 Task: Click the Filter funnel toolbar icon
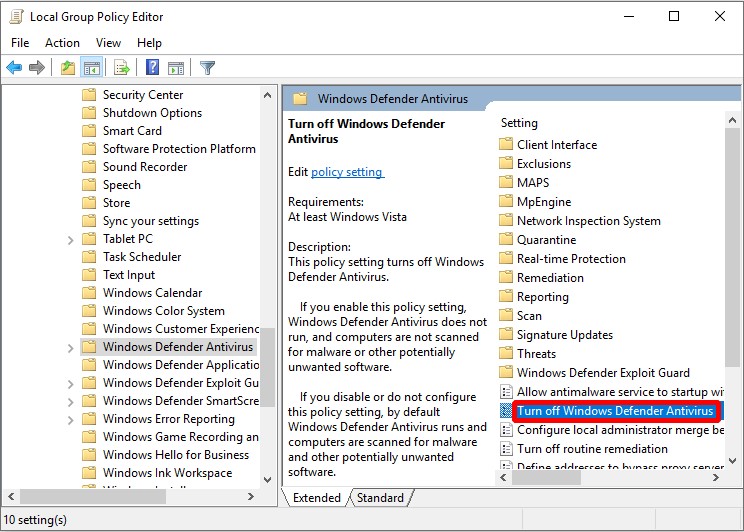207,68
